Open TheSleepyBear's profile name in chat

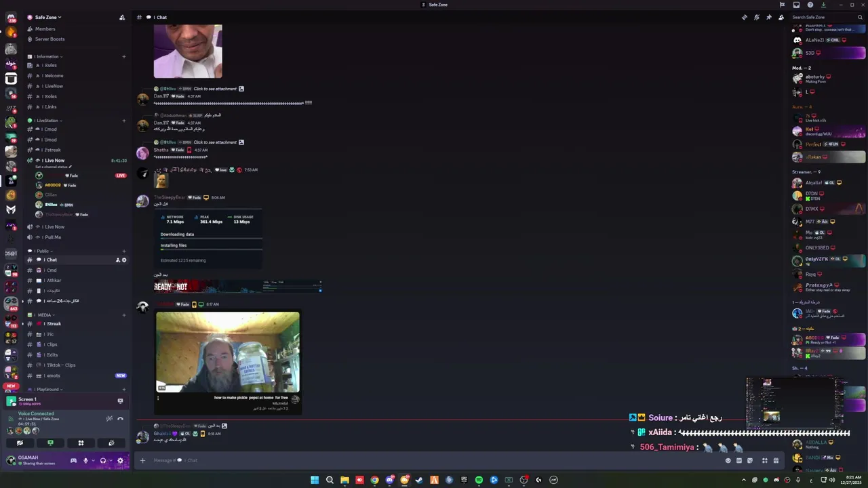coord(169,197)
